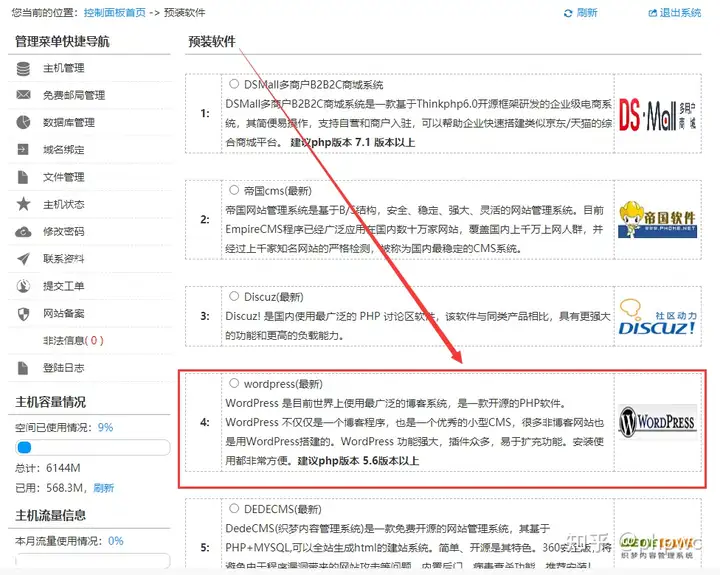
Task: Open 免费邮局管理 in the sidebar menu
Action: 74,96
